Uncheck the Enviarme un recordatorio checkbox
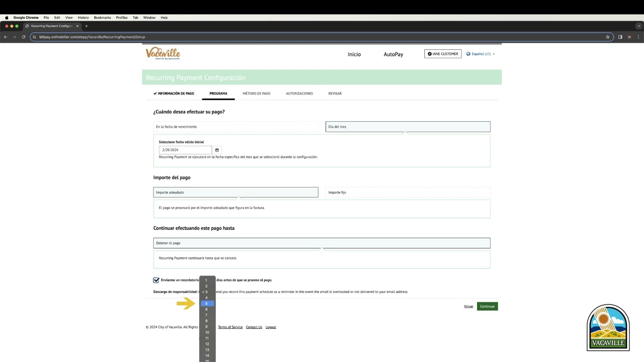The width and height of the screenshot is (644, 362). click(x=156, y=280)
